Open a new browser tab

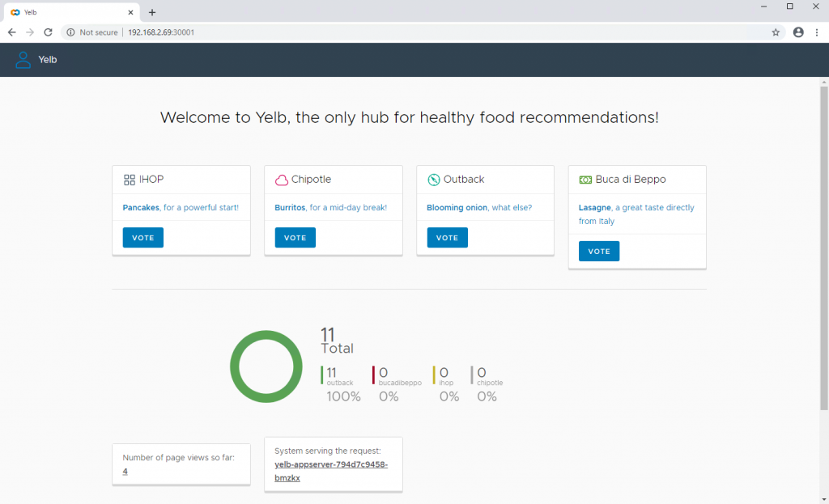tap(152, 12)
